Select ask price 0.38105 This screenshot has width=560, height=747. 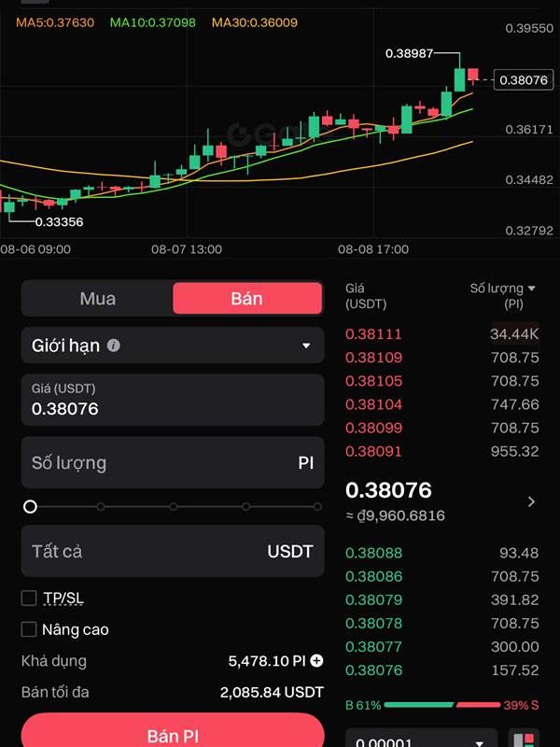point(373,381)
